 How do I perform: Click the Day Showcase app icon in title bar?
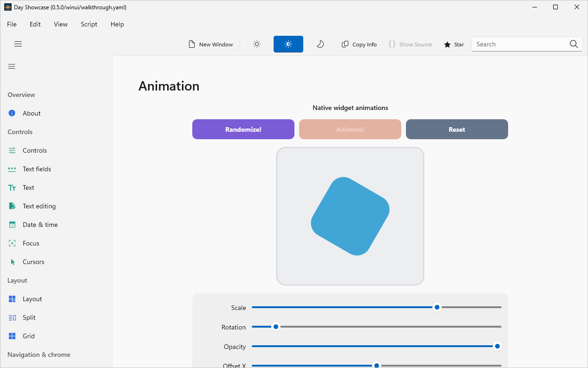pos(8,7)
